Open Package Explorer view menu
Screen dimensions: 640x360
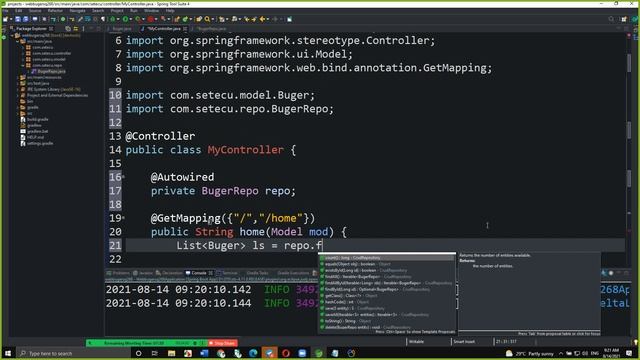coord(83,29)
